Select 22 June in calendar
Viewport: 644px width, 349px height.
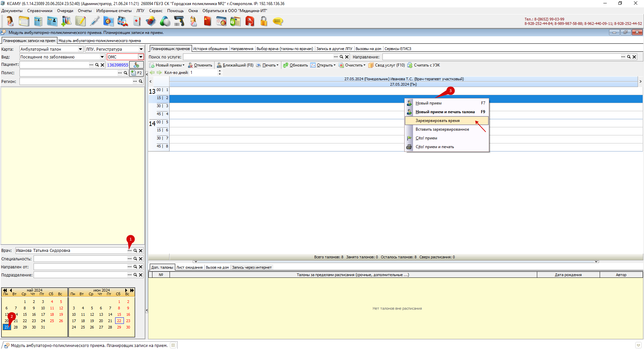coord(119,321)
